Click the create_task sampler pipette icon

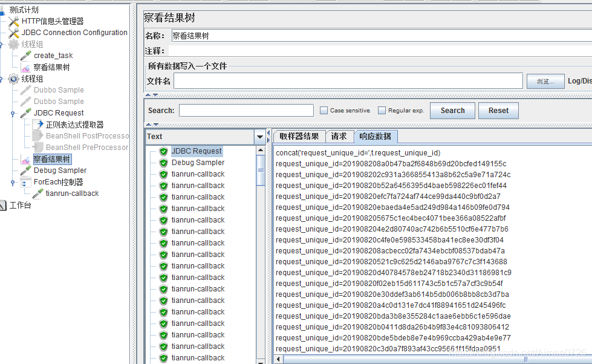(25, 56)
